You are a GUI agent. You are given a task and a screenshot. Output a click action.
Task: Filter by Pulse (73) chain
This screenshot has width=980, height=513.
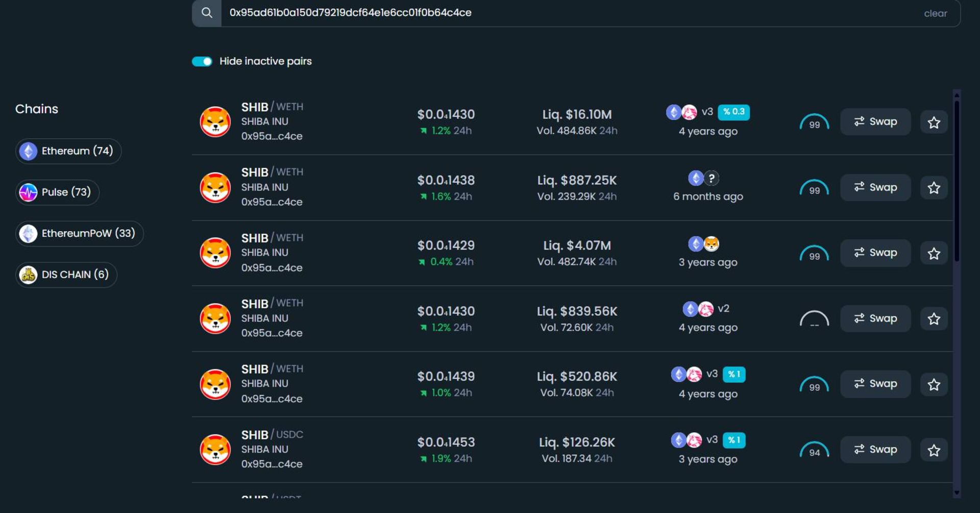tap(57, 192)
